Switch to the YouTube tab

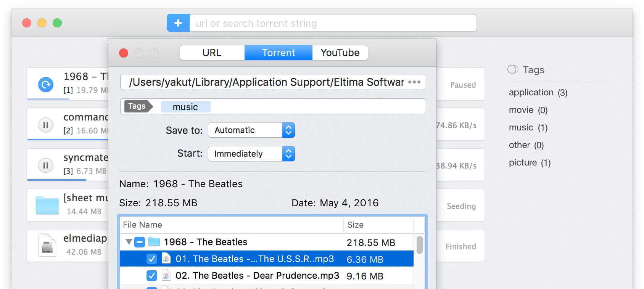[x=340, y=53]
